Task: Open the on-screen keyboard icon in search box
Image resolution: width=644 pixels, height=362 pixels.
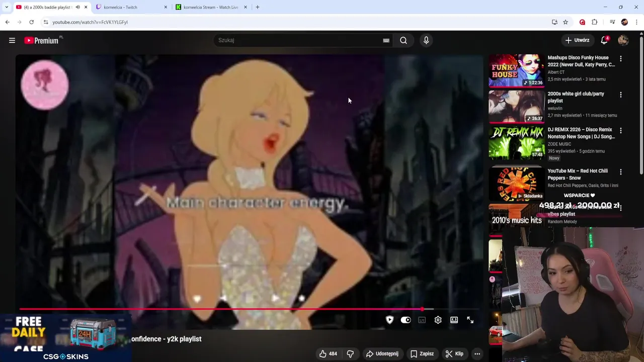Action: coord(386,40)
